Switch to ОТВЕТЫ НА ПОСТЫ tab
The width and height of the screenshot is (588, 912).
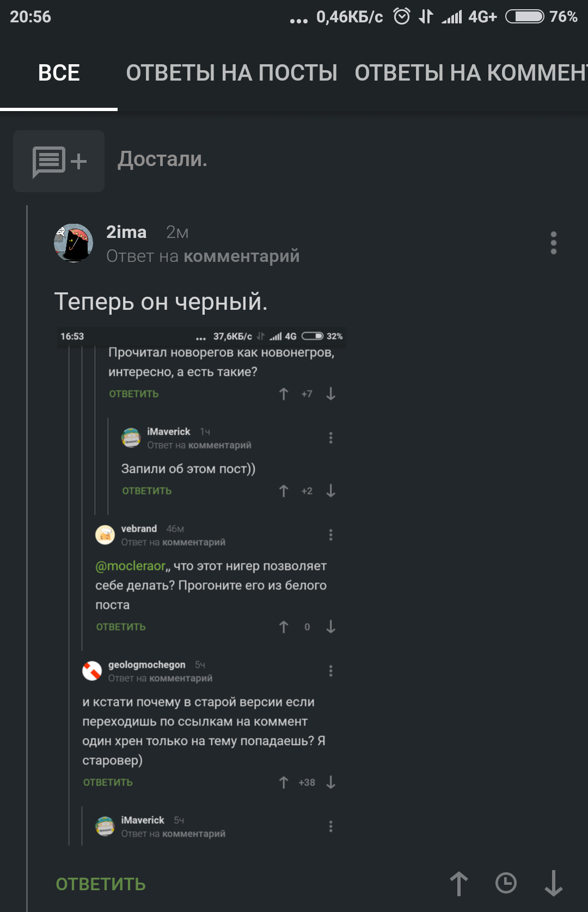231,73
